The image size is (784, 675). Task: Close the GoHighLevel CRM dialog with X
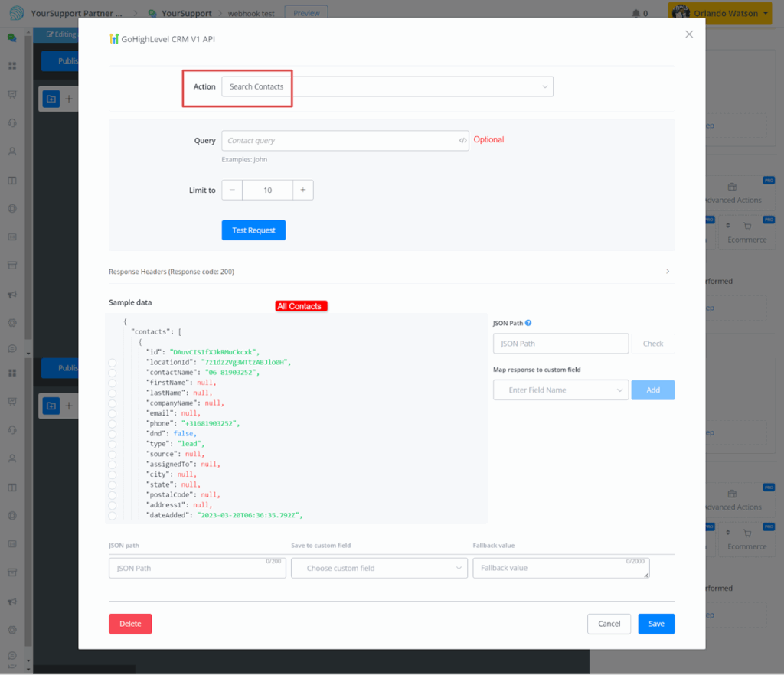[689, 34]
